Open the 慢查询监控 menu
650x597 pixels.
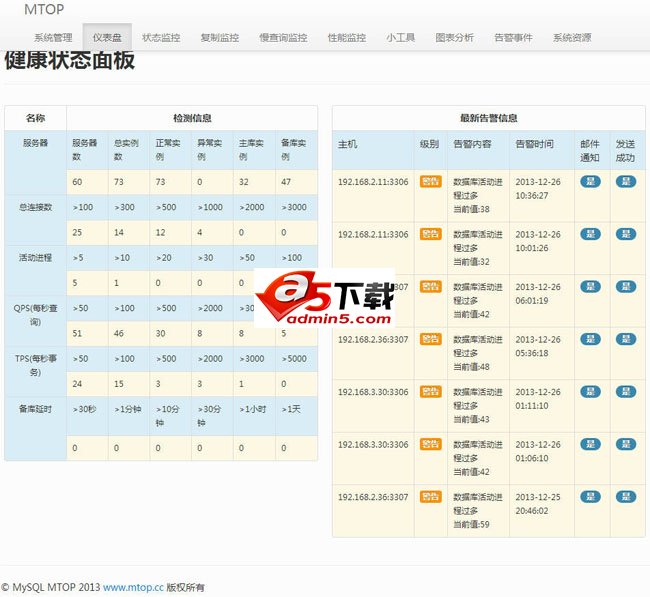point(283,38)
